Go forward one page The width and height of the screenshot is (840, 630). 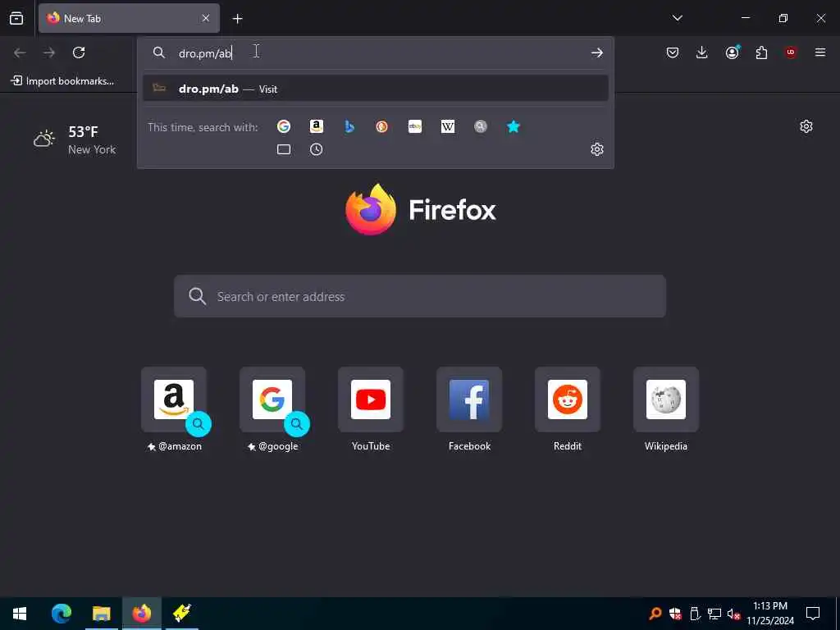pyautogui.click(x=49, y=52)
